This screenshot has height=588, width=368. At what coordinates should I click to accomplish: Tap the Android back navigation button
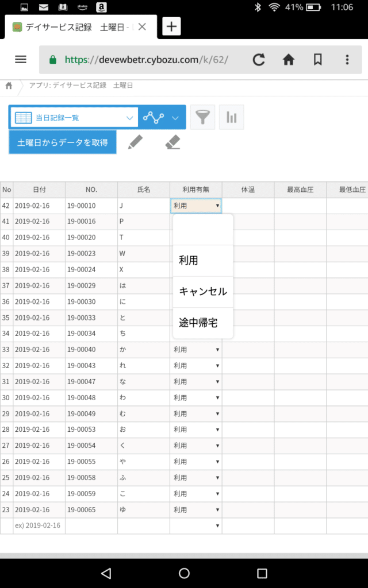106,573
